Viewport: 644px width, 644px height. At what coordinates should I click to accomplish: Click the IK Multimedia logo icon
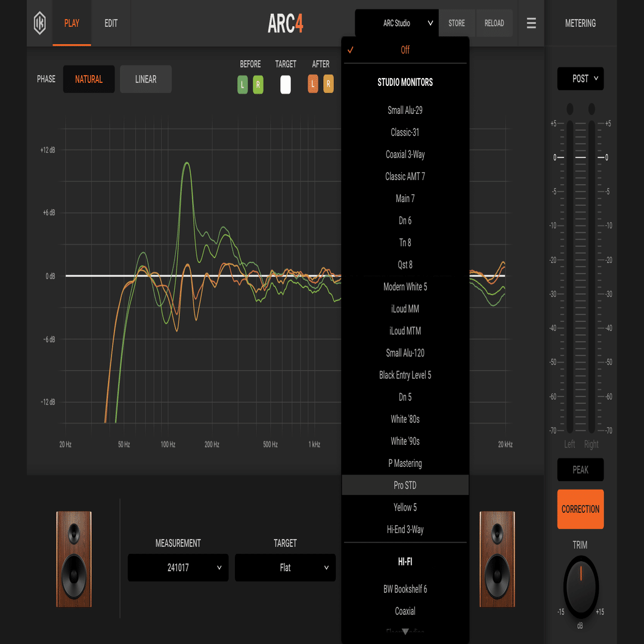(x=39, y=23)
